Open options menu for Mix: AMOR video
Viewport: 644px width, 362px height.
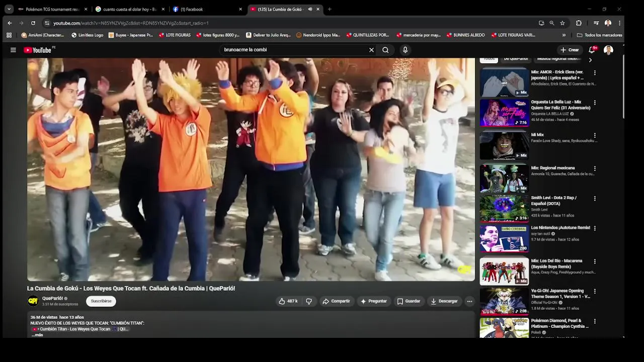click(x=595, y=73)
